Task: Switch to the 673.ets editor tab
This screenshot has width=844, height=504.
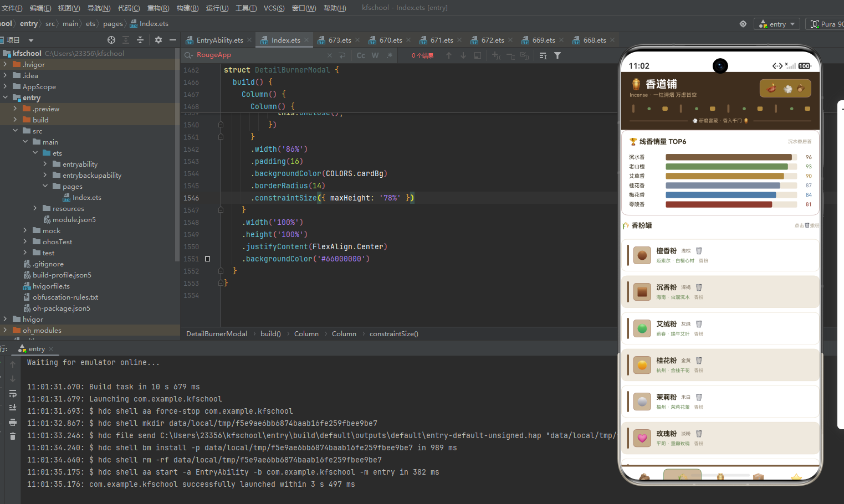Action: coord(339,40)
